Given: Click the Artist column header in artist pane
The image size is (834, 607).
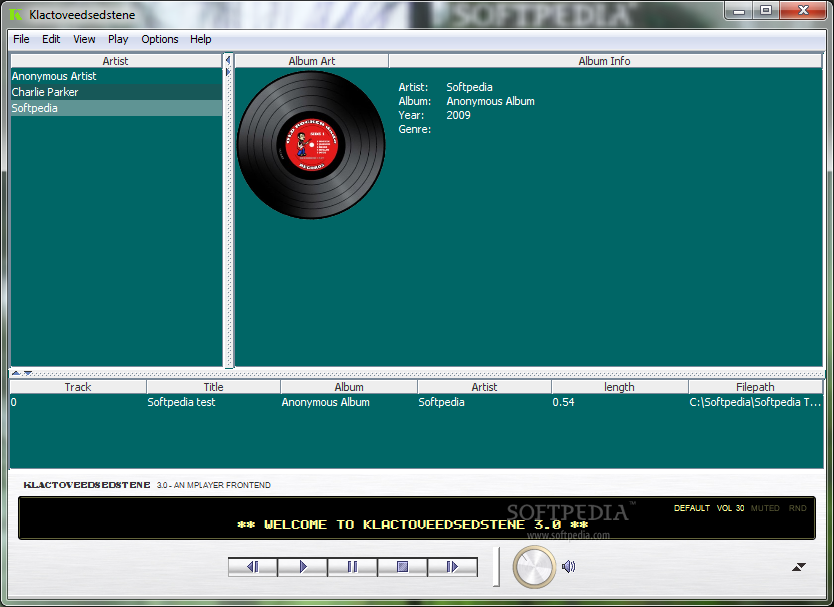Looking at the screenshot, I should tap(115, 61).
